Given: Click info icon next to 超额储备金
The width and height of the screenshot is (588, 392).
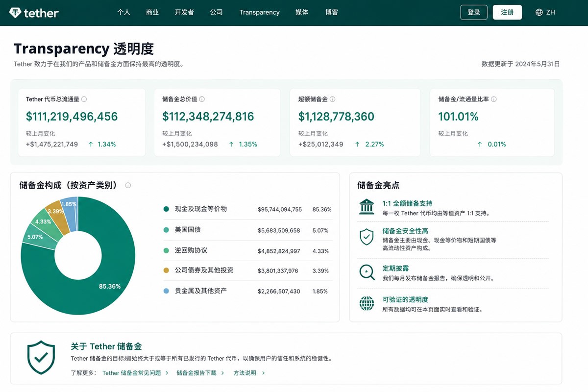Looking at the screenshot, I should click(332, 99).
